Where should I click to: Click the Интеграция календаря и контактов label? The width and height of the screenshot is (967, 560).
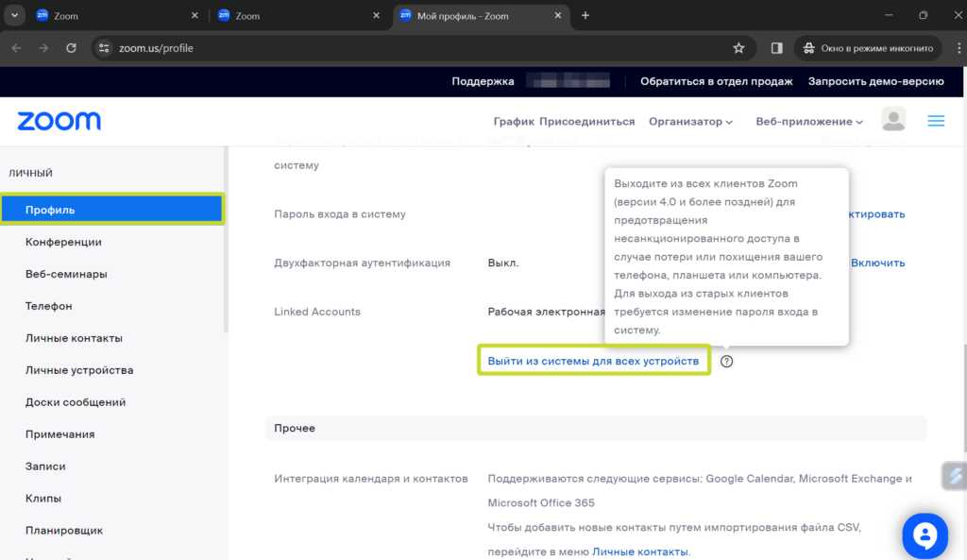tap(370, 479)
